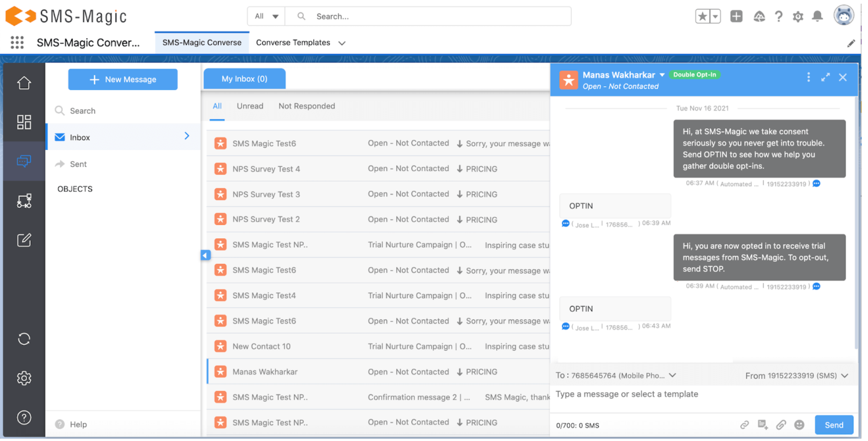Click the contact avatar in conversation header
This screenshot has height=441, width=868.
pos(569,80)
